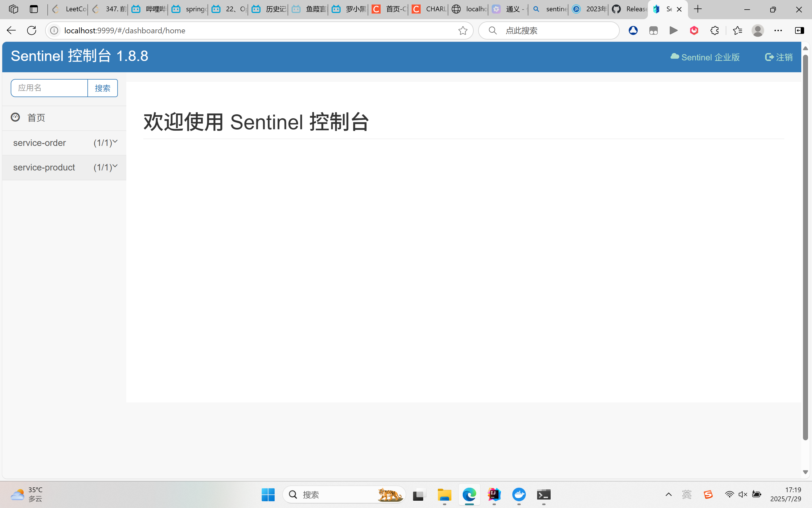Click the 首页 dashboard icon in sidebar
812x508 pixels.
point(15,117)
